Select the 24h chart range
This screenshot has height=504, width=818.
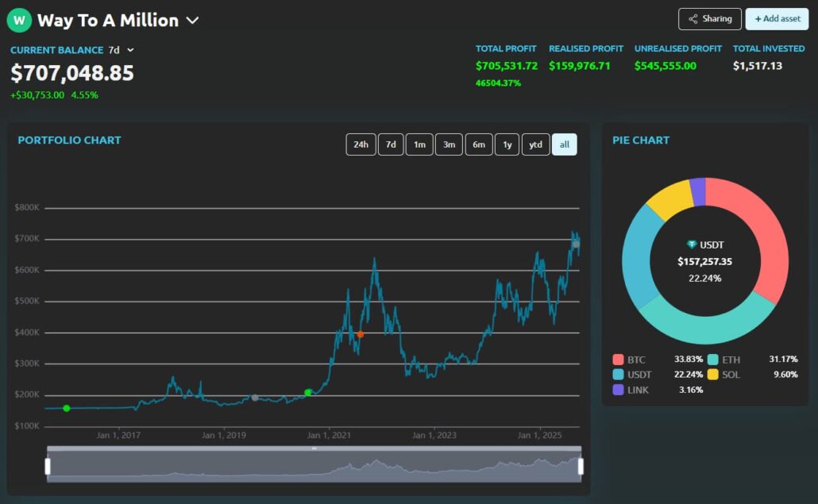point(361,144)
